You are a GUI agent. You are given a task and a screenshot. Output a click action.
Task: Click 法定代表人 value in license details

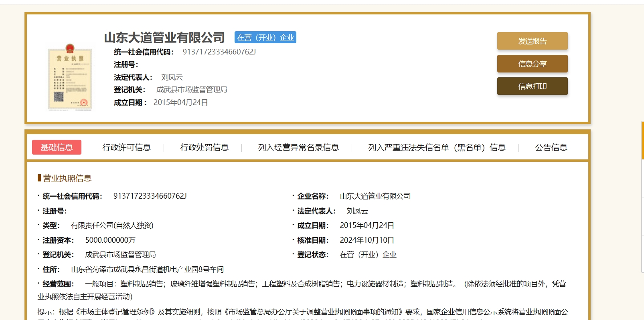[x=357, y=211]
